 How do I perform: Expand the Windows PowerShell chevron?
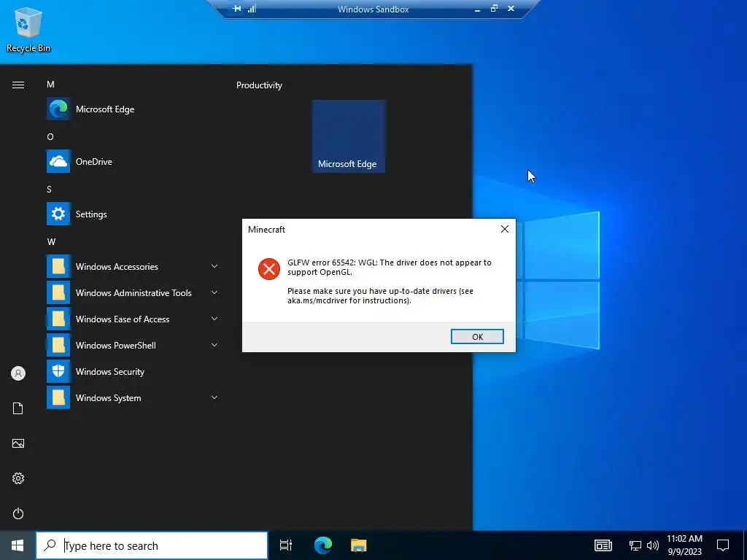pyautogui.click(x=214, y=345)
